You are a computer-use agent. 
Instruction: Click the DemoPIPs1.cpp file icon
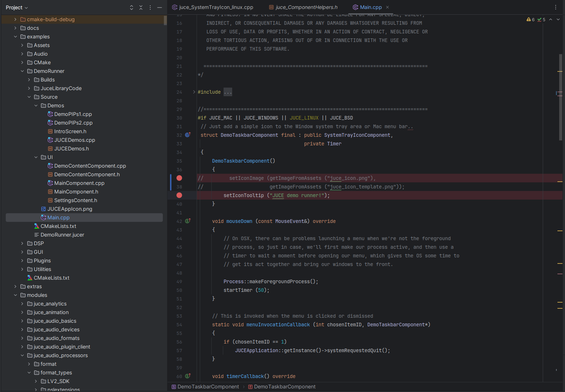pyautogui.click(x=50, y=114)
